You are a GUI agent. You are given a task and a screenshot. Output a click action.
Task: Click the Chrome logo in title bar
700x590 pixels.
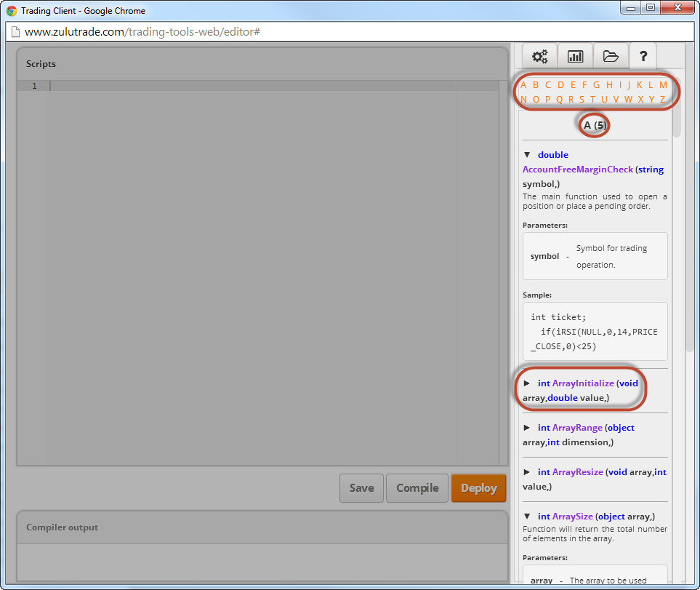tap(12, 11)
